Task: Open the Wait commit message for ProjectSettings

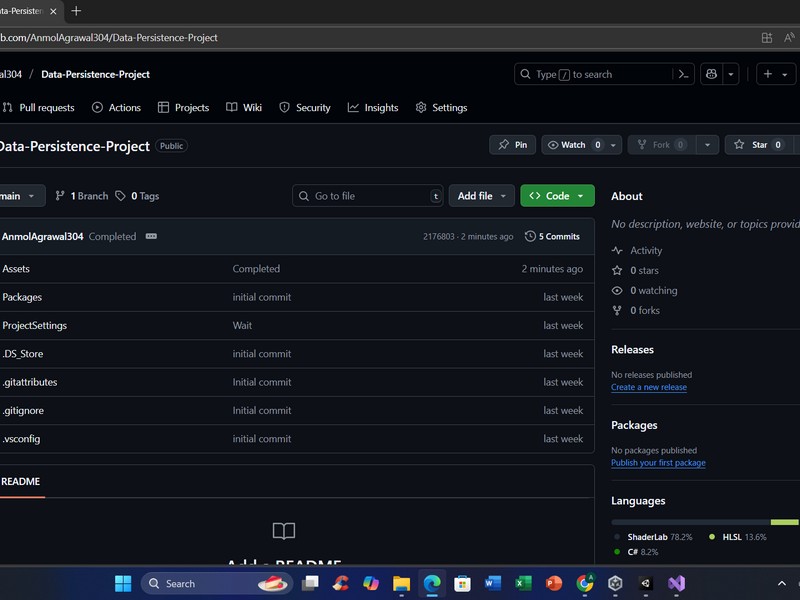Action: pos(242,326)
